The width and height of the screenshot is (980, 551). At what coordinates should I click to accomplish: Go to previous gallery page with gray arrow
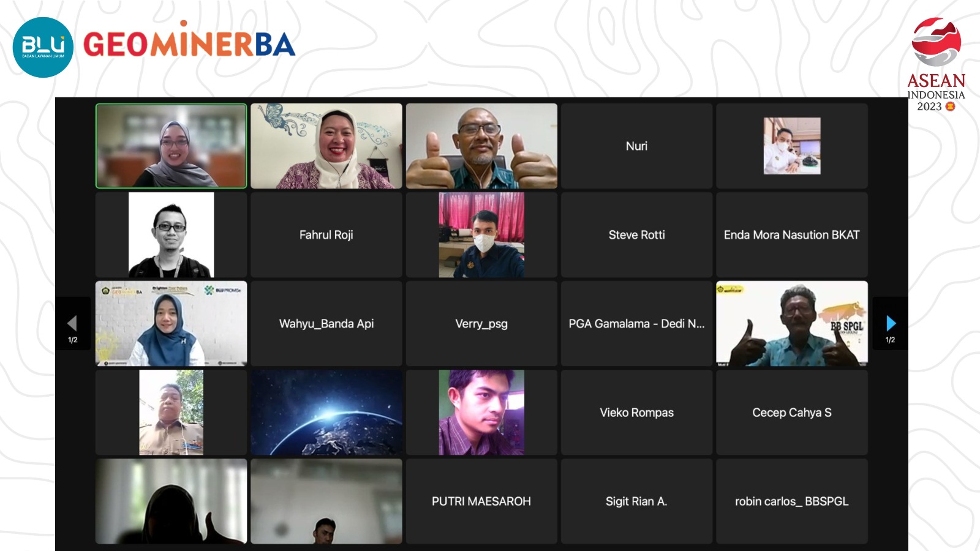coord(72,323)
